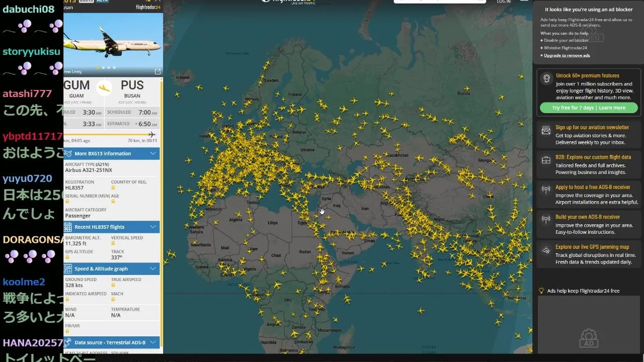
Task: Click the yellow route airplane icon between GUM and PUS
Action: coord(104,88)
